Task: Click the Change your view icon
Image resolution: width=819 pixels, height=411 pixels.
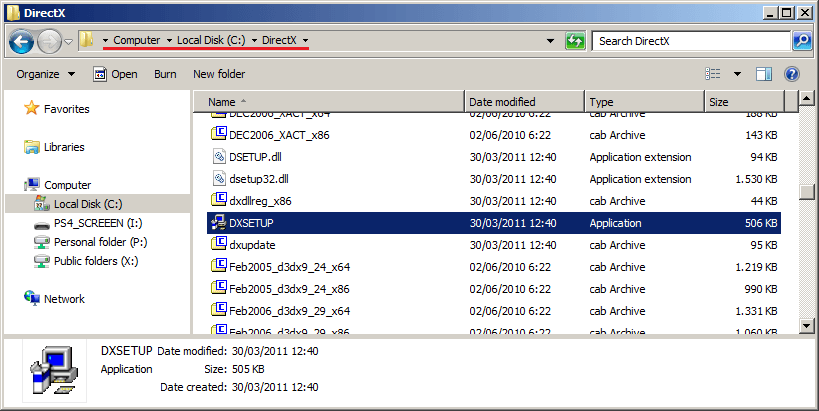Action: pos(713,74)
